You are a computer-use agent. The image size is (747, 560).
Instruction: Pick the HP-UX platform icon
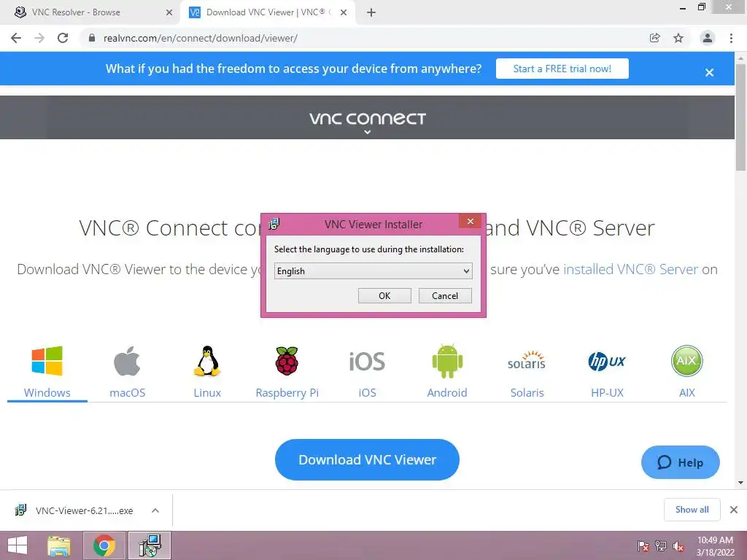pyautogui.click(x=606, y=361)
